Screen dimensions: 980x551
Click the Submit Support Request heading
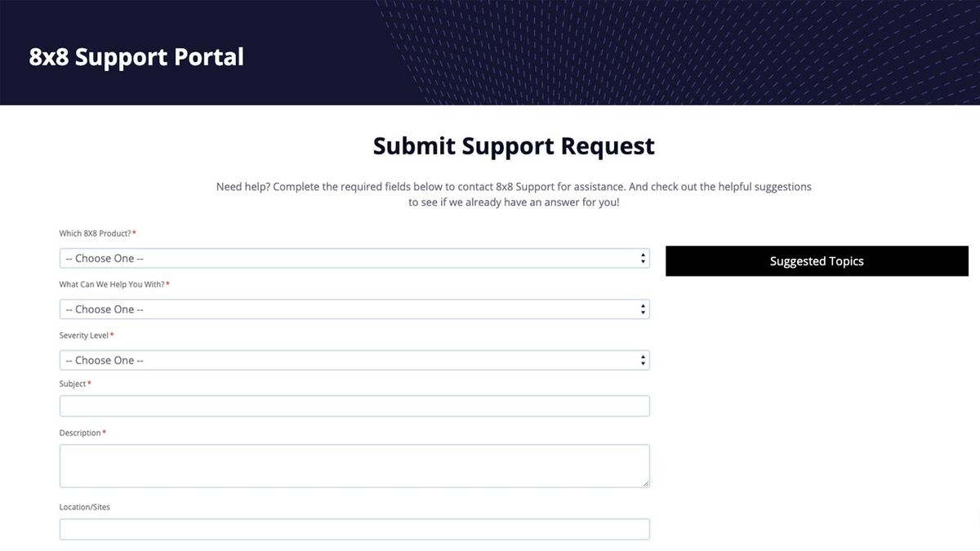(x=514, y=146)
